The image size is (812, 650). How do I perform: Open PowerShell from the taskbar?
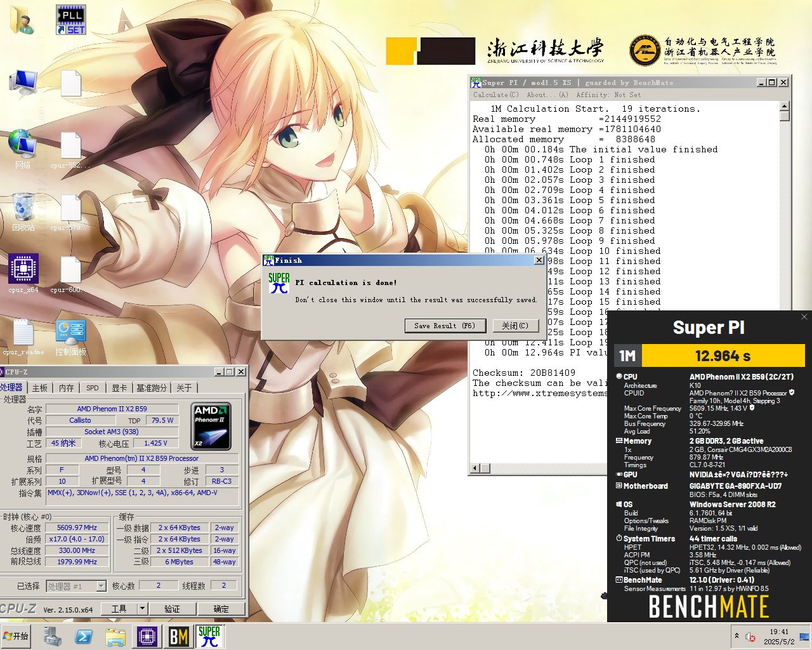point(84,636)
